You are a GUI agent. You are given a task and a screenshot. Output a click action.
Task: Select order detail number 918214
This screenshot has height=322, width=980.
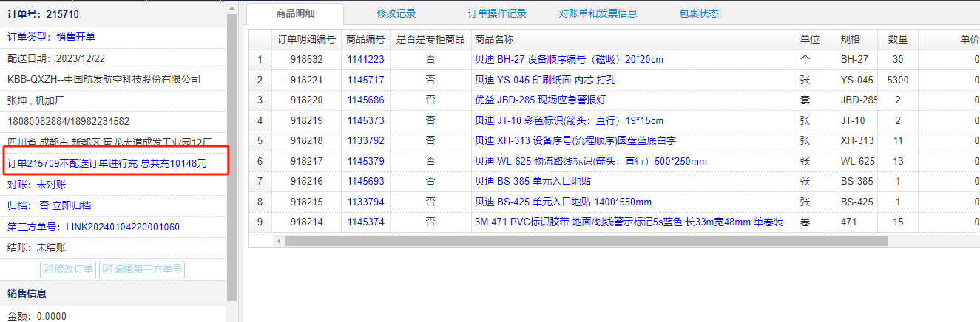306,222
